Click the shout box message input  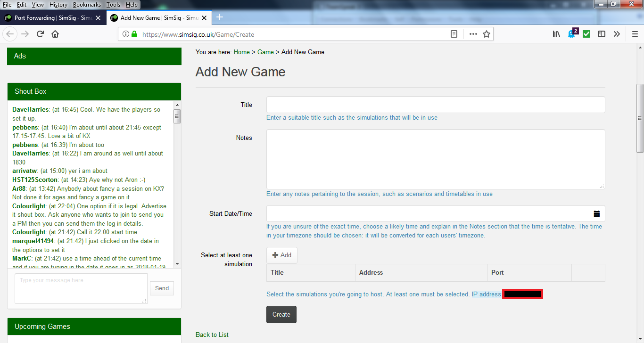81,288
